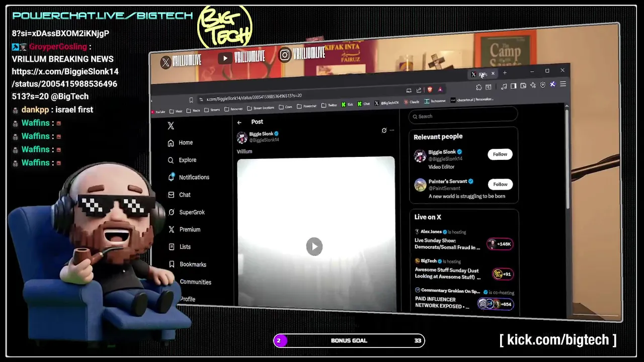The width and height of the screenshot is (644, 362).
Task: Play the video in the Vrillium post
Action: [x=314, y=246]
